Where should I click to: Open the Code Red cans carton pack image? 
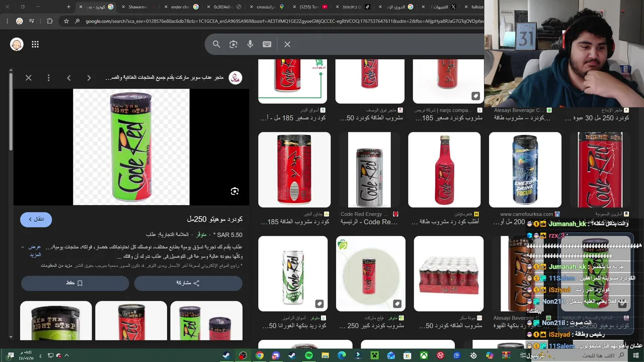click(x=449, y=274)
